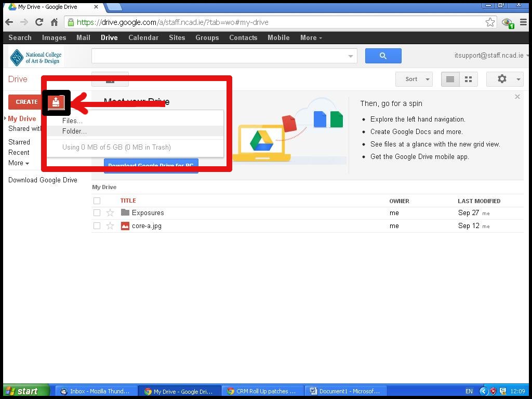
Task: Open the core-a.jpg file title
Action: pyautogui.click(x=147, y=226)
